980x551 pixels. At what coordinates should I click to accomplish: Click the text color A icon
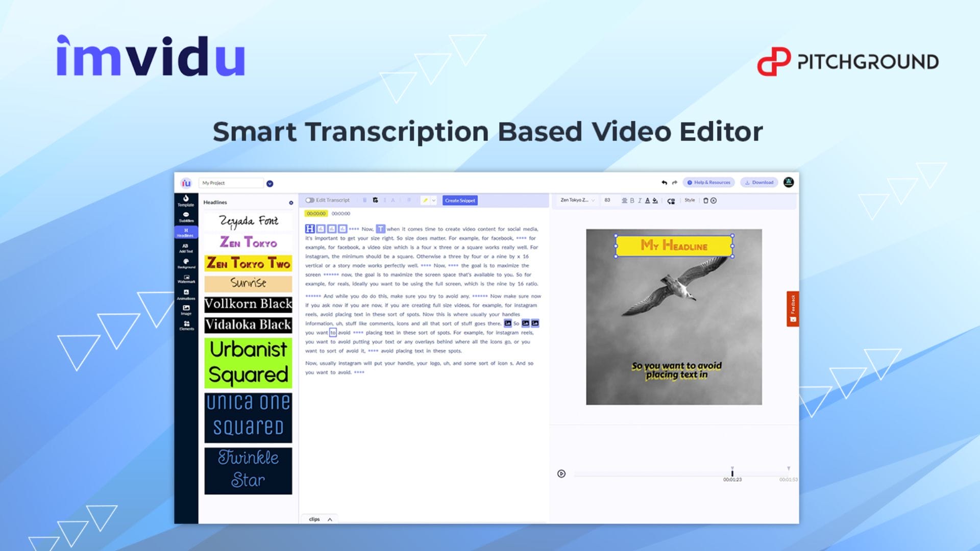[647, 201]
